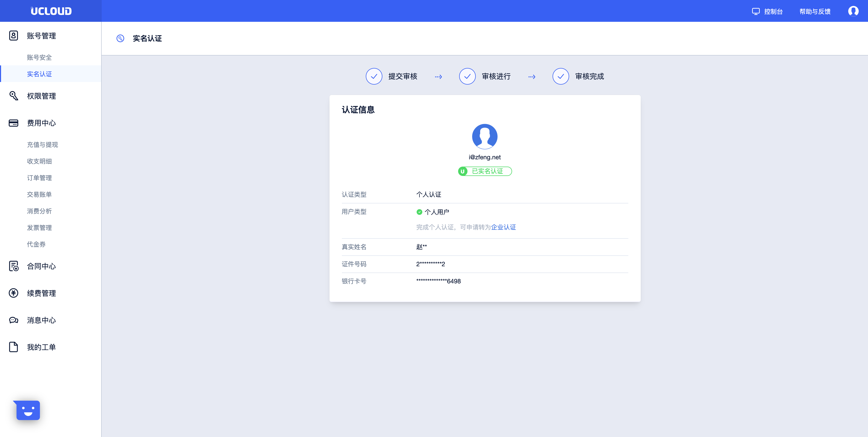This screenshot has width=868, height=437.
Task: Open 账号安全 in the sidebar
Action: pyautogui.click(x=39, y=57)
